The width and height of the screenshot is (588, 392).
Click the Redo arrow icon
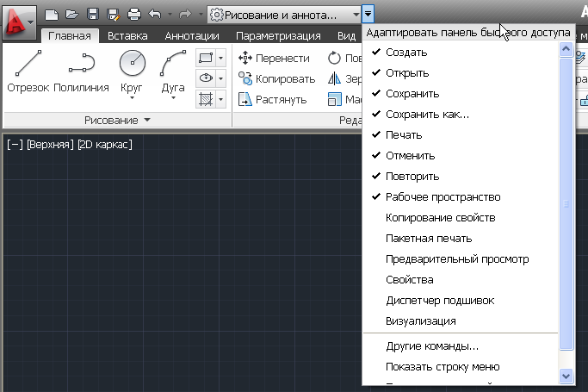click(185, 15)
